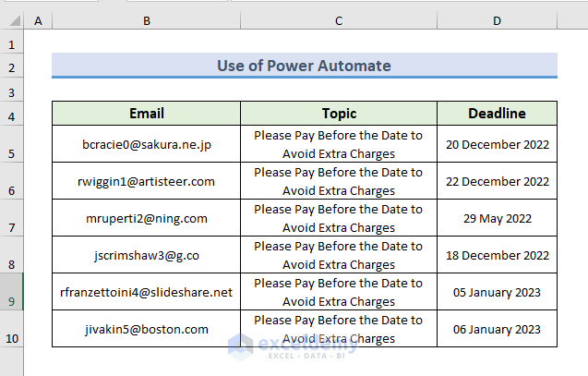Select the Deadline header cell

click(x=497, y=114)
